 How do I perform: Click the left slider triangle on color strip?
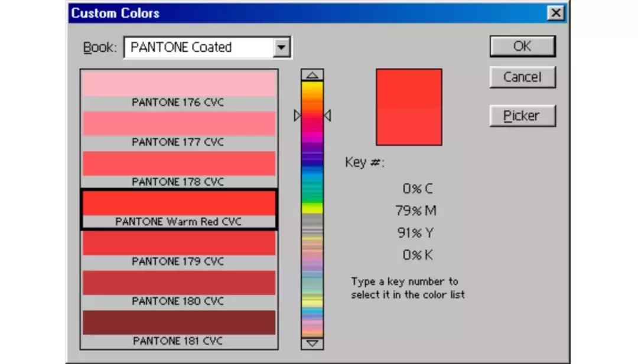pos(297,116)
